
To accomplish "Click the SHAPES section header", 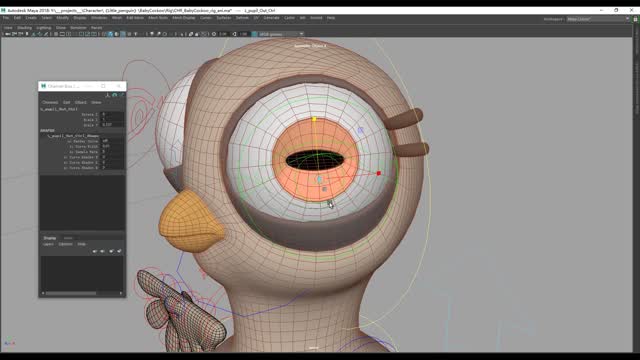I will [47, 131].
